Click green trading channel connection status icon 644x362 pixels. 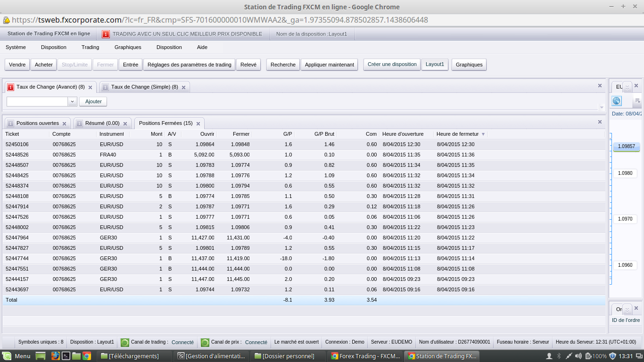click(x=125, y=342)
